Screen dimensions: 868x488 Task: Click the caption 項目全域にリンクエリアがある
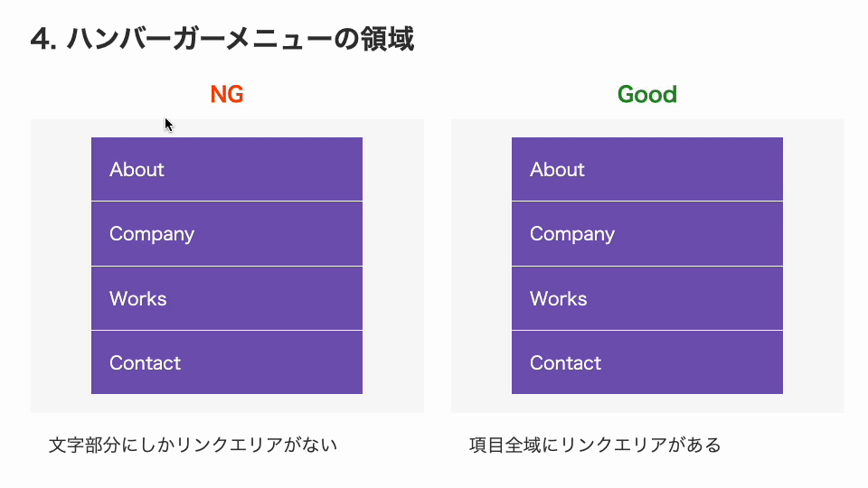[595, 445]
